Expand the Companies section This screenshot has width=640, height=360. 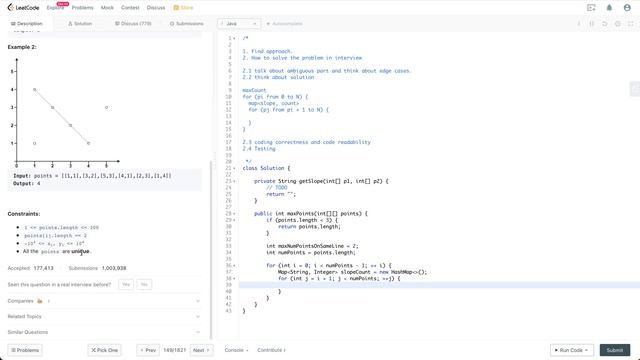[x=104, y=301]
